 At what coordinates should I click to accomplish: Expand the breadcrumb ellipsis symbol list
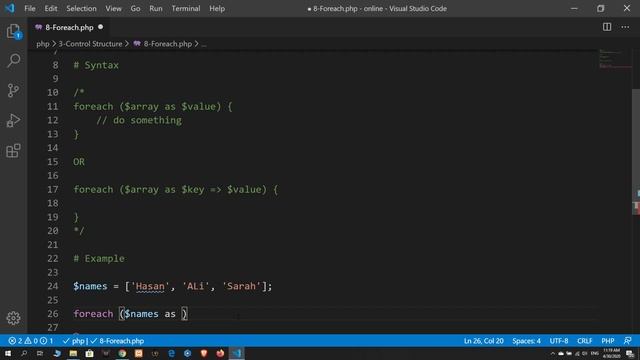(204, 44)
